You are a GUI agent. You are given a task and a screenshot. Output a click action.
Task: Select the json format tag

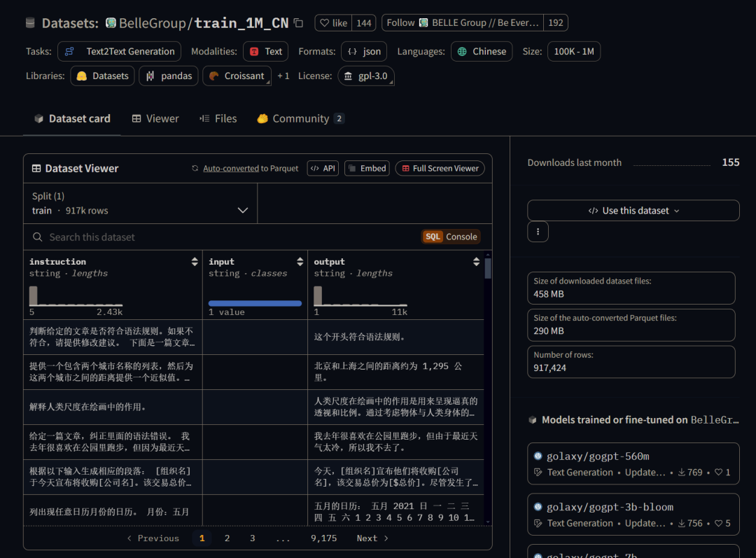point(364,51)
